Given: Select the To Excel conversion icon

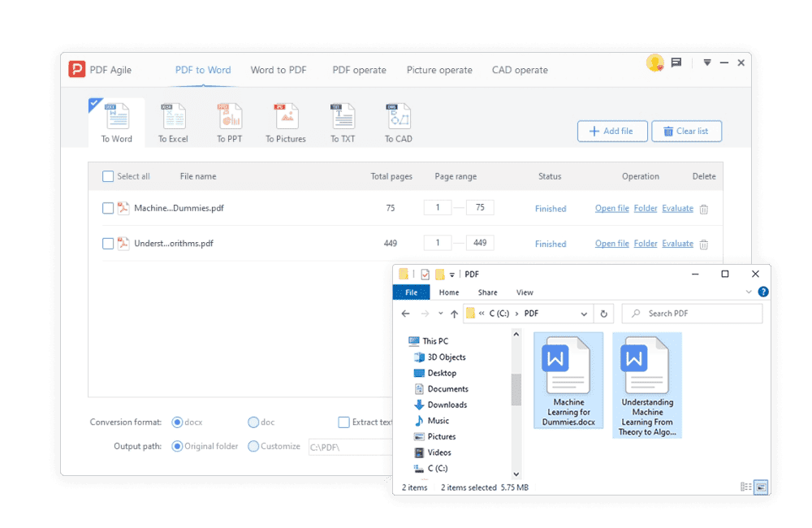Looking at the screenshot, I should [x=173, y=119].
